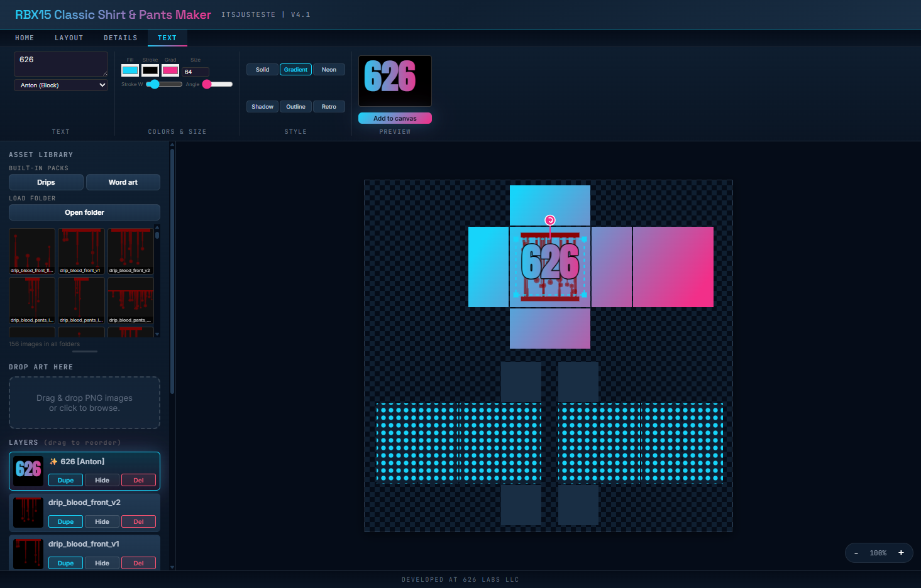Click the 626 [Anton] layer thumbnail
This screenshot has height=588, width=921.
point(28,471)
